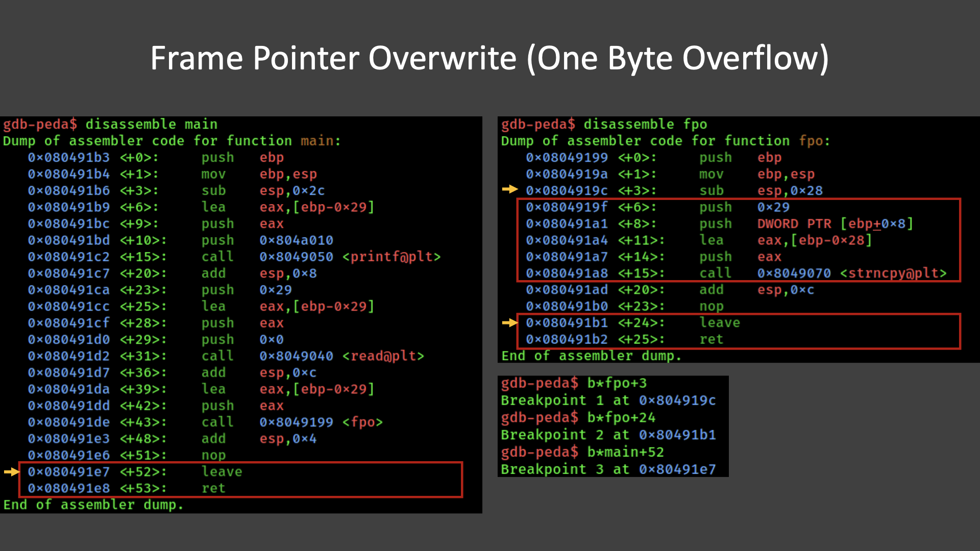Click 'DWORD PTR [ebp+0x8]' operand in fpo
Screen dimensions: 980x551
[835, 224]
